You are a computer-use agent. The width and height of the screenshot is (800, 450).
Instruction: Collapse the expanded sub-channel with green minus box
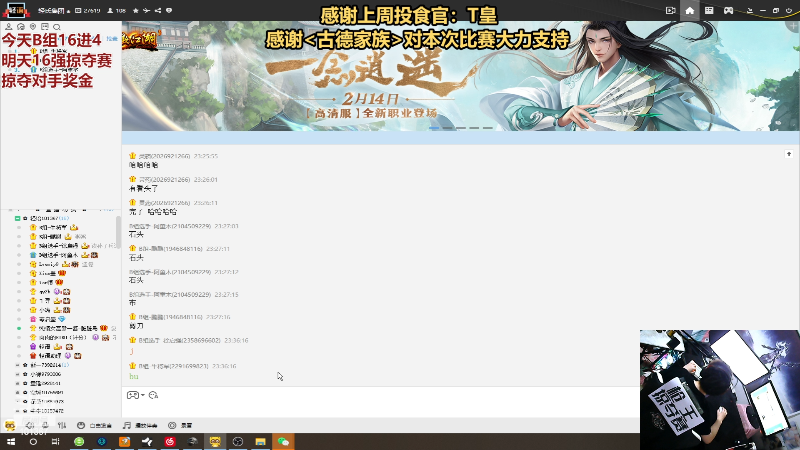coord(17,218)
